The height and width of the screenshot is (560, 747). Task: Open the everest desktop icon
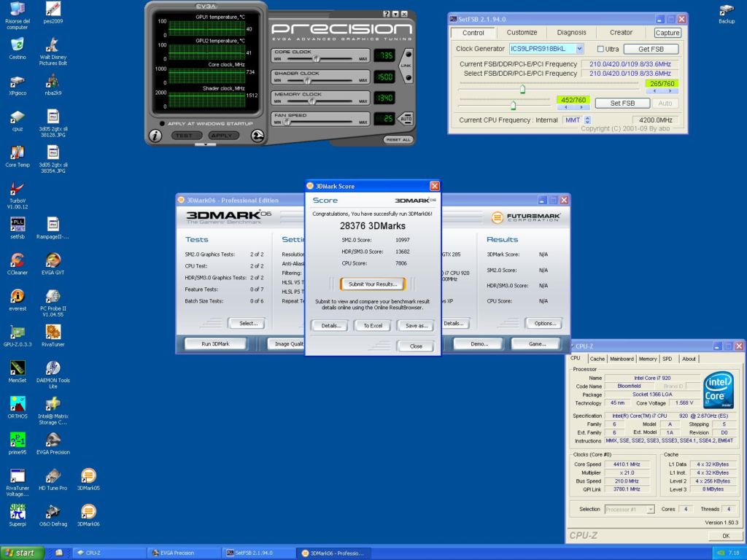[18, 300]
